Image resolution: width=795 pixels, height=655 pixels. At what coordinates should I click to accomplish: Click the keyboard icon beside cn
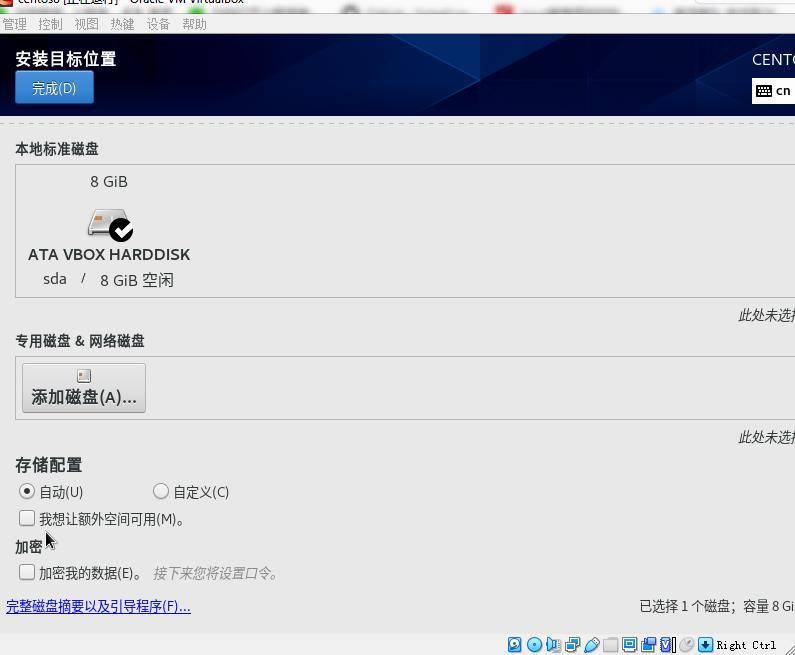[x=764, y=91]
